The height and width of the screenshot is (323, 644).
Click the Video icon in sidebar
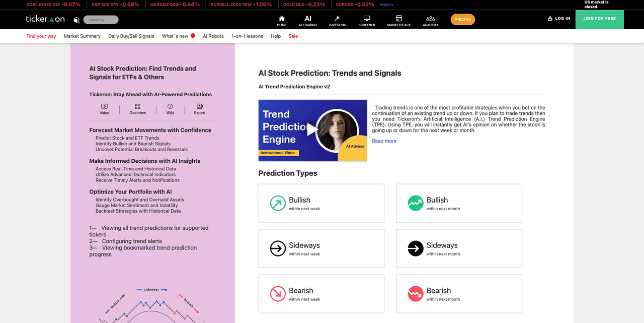pyautogui.click(x=104, y=106)
